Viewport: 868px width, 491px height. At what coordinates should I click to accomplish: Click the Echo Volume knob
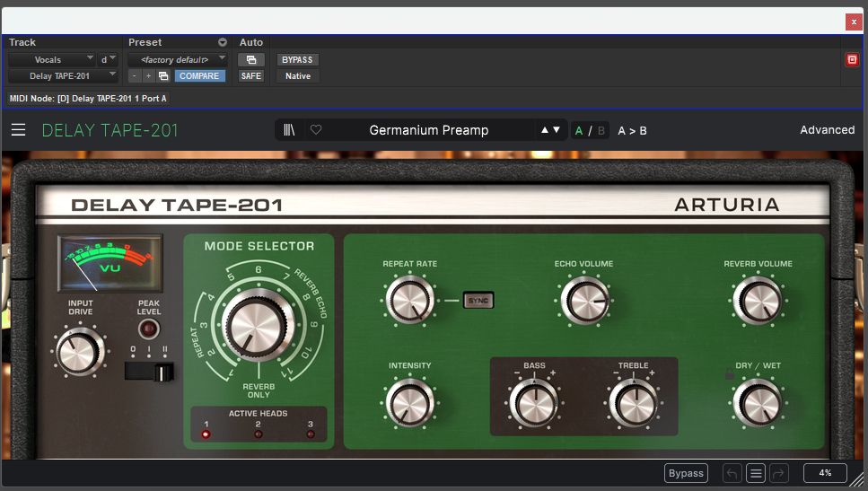coord(584,301)
